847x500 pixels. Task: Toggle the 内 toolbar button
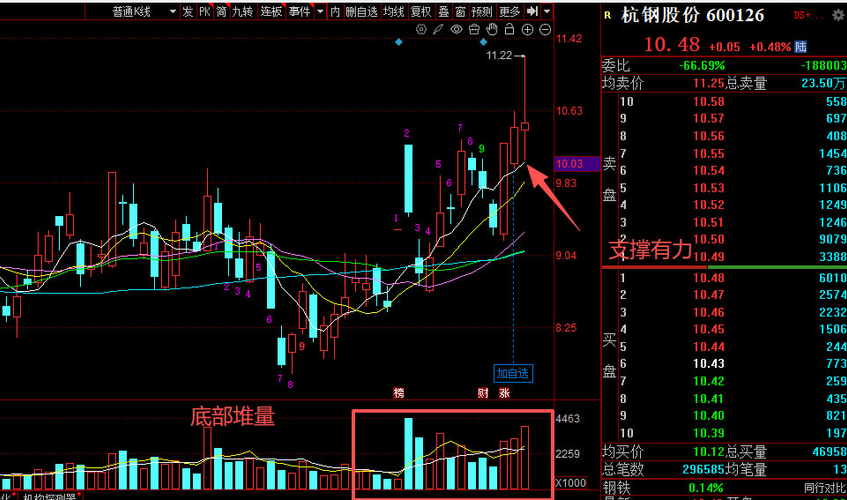[x=335, y=11]
